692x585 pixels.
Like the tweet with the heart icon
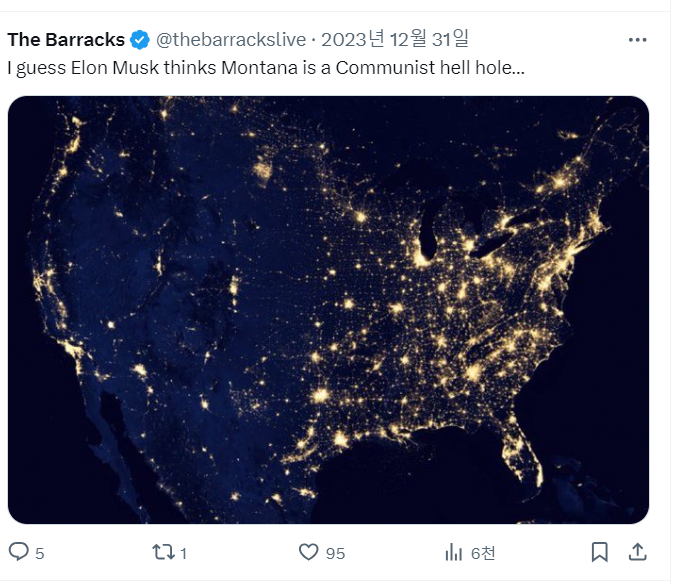[x=308, y=552]
